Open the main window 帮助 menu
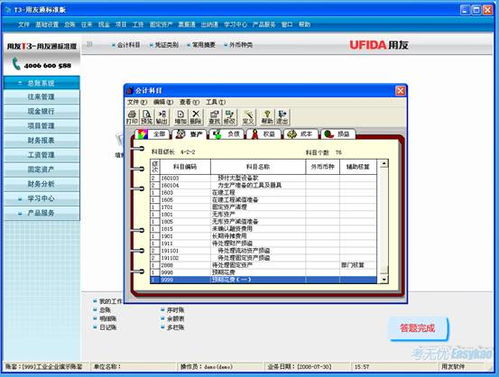 (304, 24)
